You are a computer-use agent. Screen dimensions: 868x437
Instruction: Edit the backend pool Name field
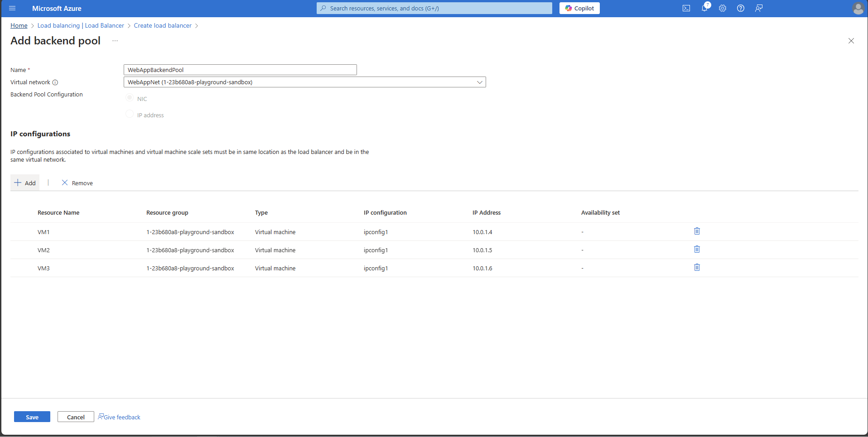(x=240, y=70)
